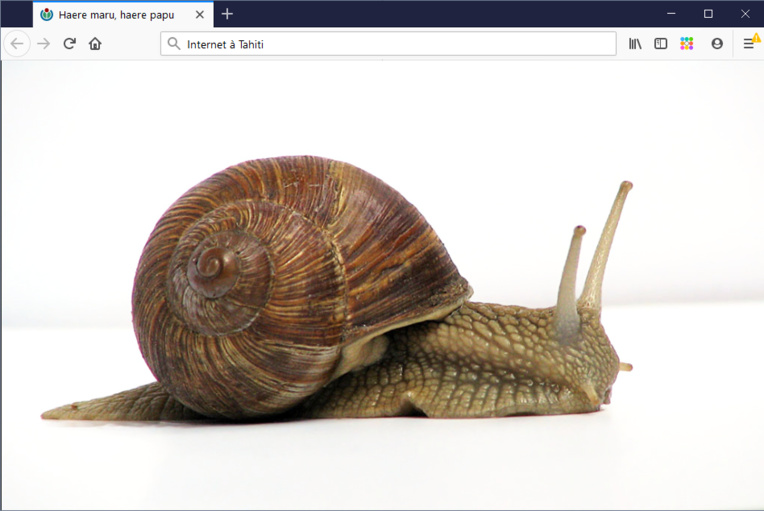Open the Library bookmarks and history icon

(x=635, y=44)
